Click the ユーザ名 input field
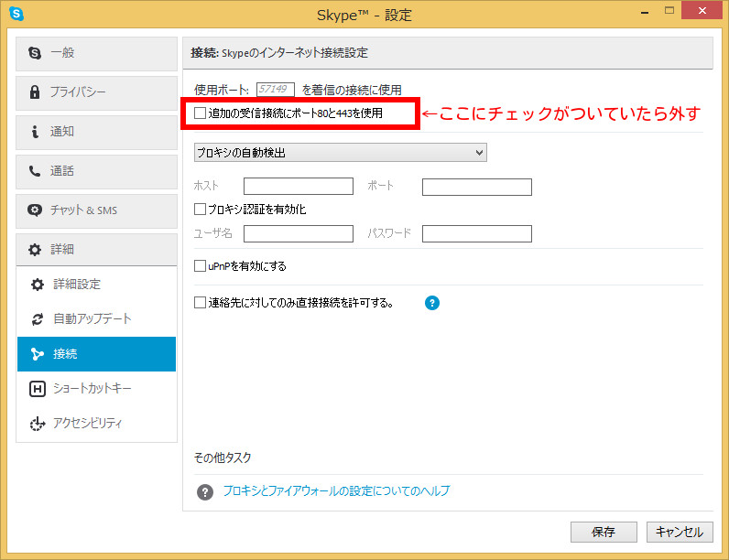 pos(299,233)
